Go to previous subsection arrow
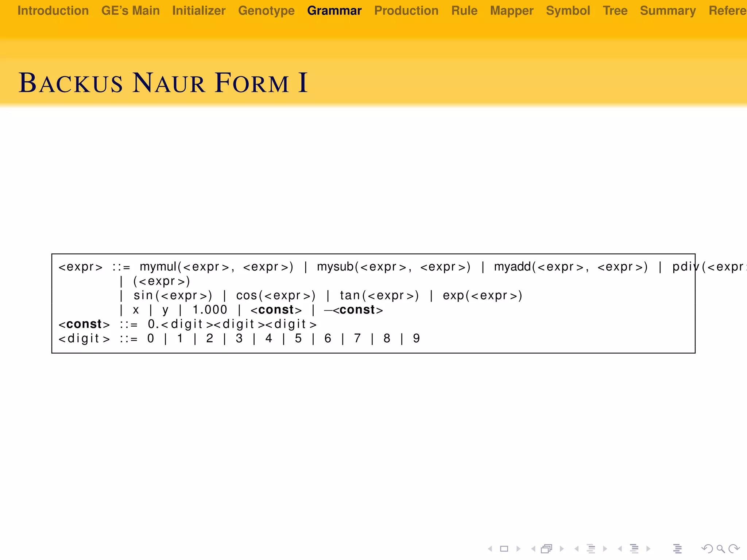747x560 pixels. (576, 549)
